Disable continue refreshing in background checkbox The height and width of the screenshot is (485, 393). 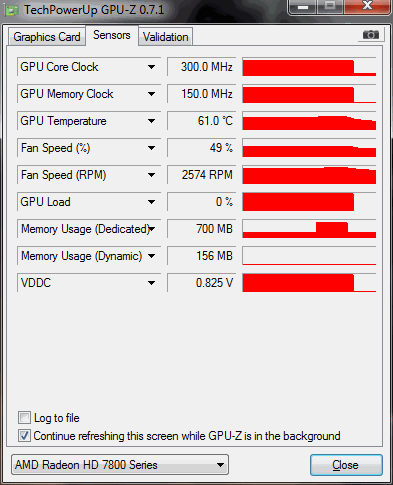(24, 436)
